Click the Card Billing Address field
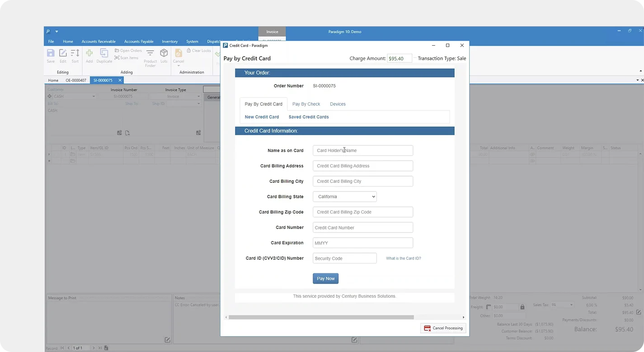 coord(363,166)
